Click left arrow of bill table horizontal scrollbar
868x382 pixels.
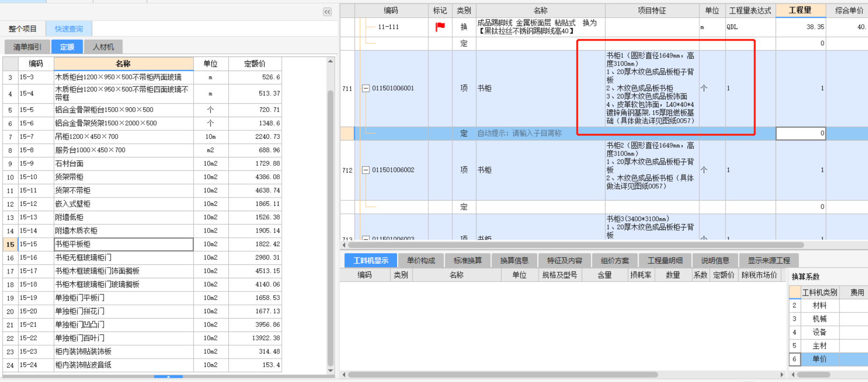point(344,245)
